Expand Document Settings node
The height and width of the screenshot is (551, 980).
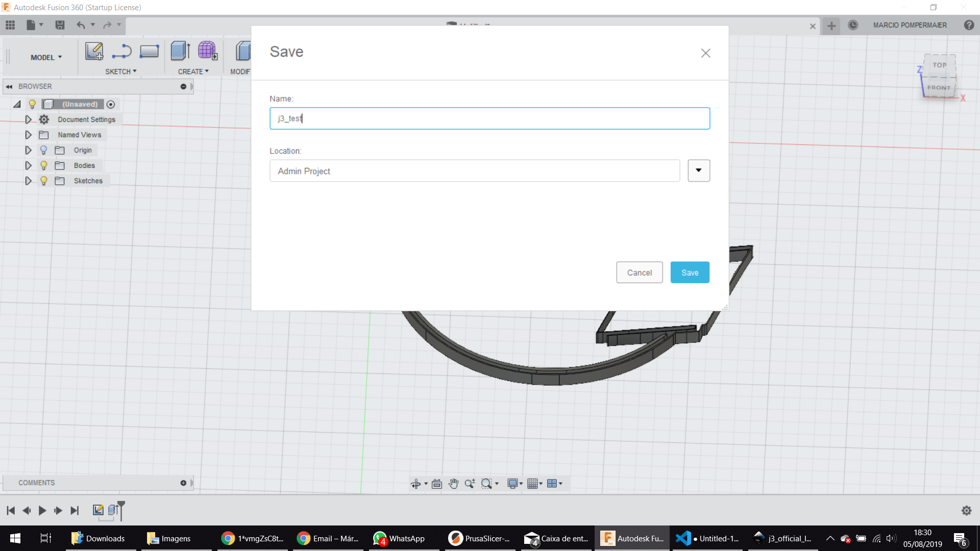click(x=28, y=119)
